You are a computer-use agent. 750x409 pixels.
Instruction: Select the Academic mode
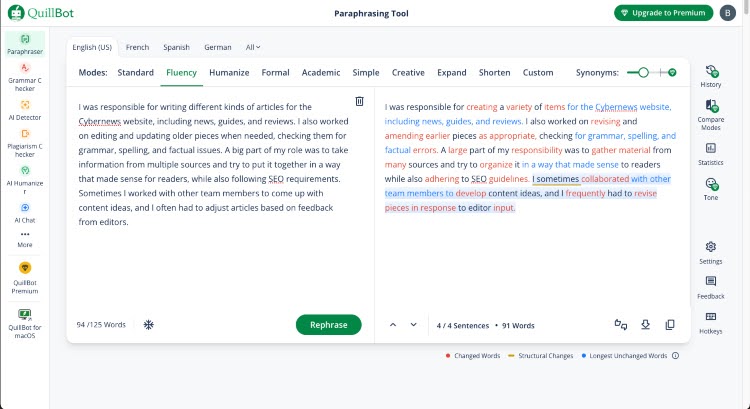(x=320, y=73)
